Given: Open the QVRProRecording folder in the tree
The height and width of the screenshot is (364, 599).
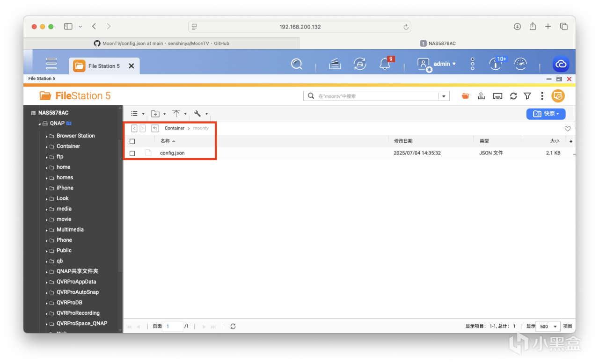Looking at the screenshot, I should pyautogui.click(x=78, y=313).
